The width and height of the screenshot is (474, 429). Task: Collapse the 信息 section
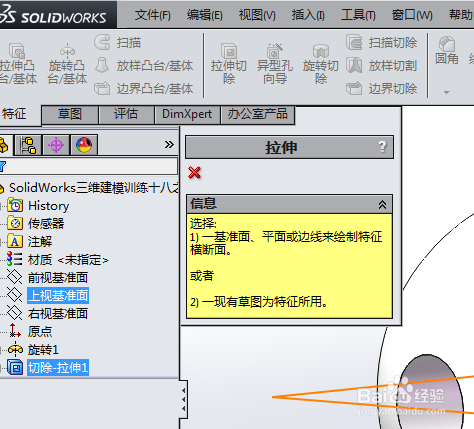[382, 204]
